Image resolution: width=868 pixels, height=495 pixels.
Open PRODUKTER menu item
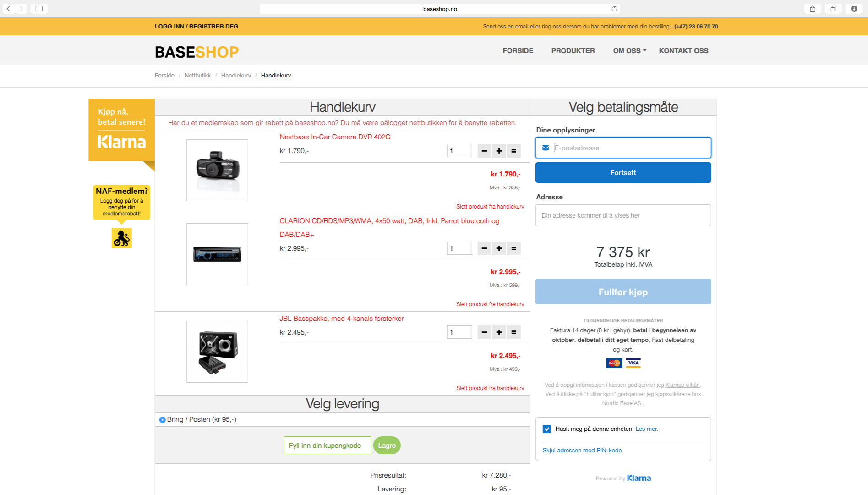573,51
